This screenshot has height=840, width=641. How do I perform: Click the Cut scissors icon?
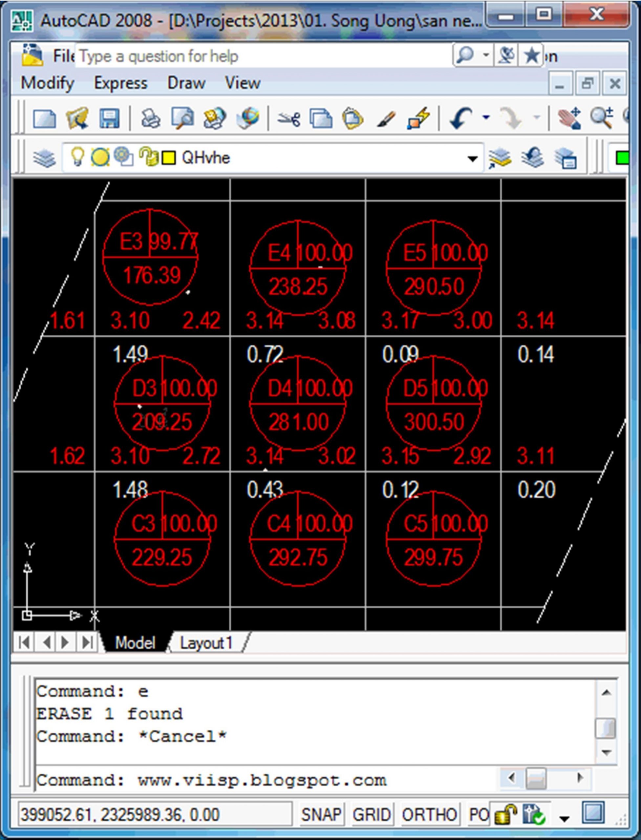click(289, 119)
